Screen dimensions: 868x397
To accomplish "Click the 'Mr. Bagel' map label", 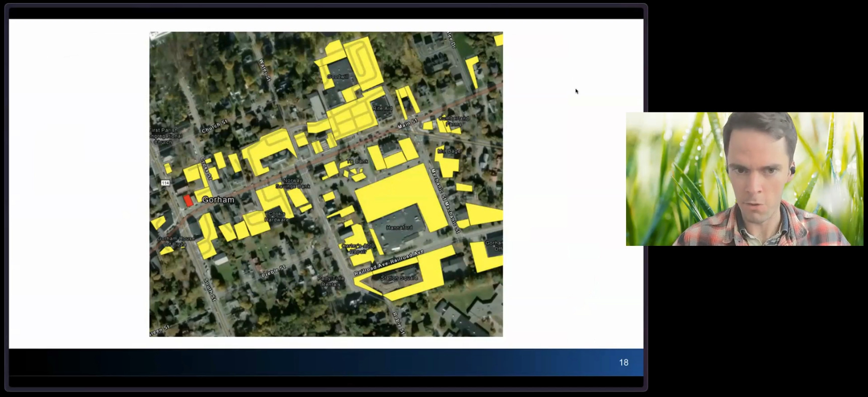I will point(449,151).
